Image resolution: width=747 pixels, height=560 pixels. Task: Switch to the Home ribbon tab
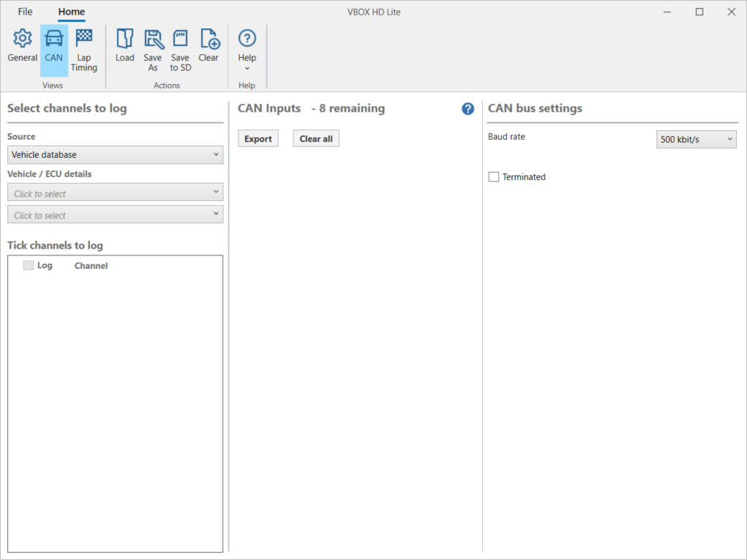(72, 12)
